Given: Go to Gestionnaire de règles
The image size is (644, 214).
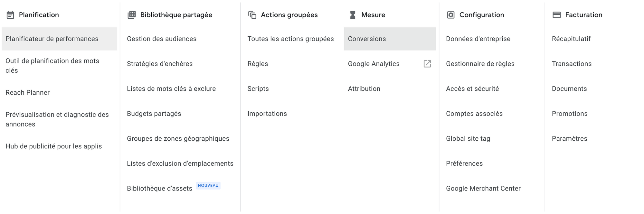Looking at the screenshot, I should (x=480, y=64).
